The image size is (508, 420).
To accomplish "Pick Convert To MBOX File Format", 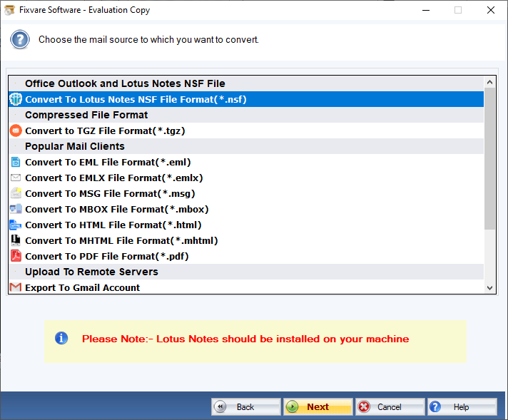I will (x=246, y=209).
